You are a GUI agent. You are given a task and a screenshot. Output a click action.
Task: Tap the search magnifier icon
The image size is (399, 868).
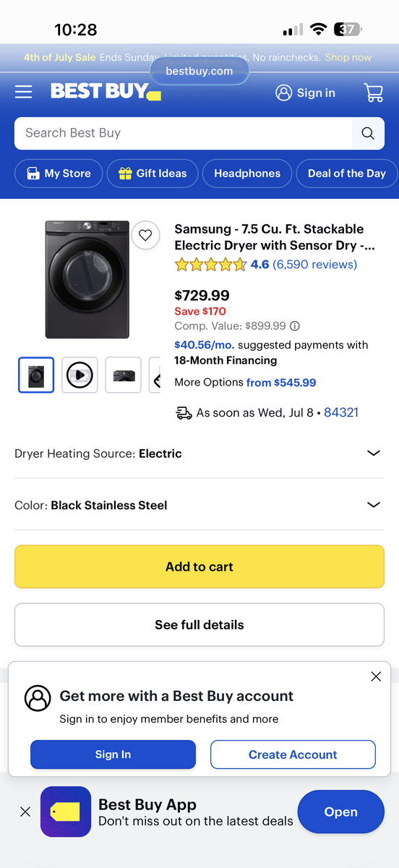pos(368,133)
